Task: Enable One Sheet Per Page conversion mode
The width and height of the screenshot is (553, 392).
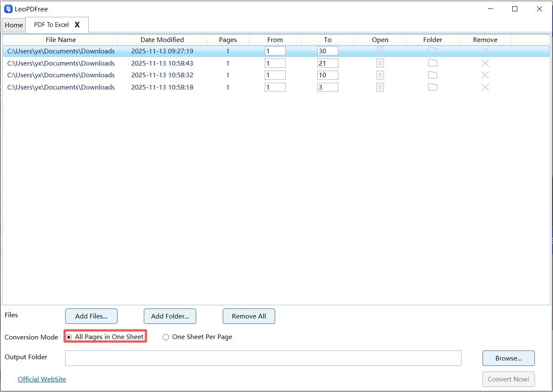Action: pyautogui.click(x=166, y=337)
